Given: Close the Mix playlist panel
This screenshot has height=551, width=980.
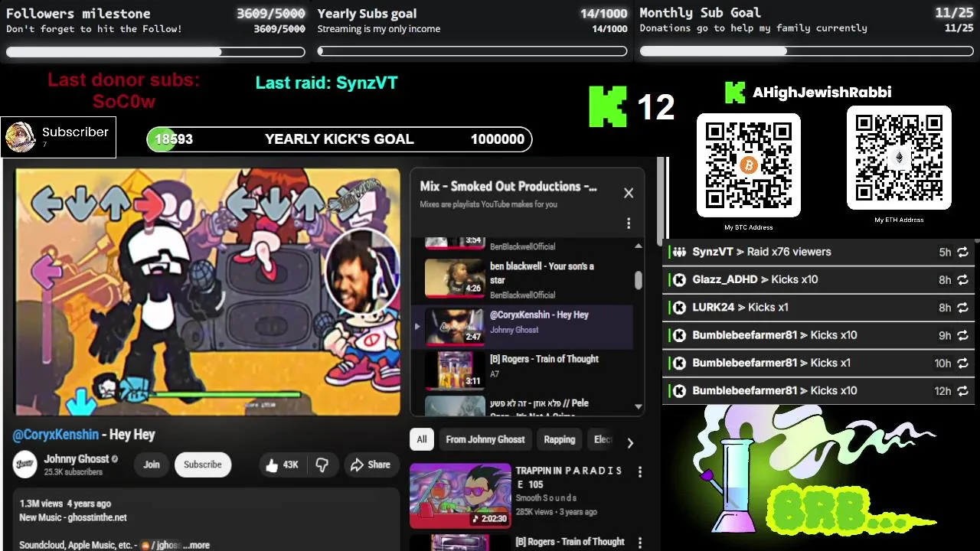Looking at the screenshot, I should (x=629, y=193).
